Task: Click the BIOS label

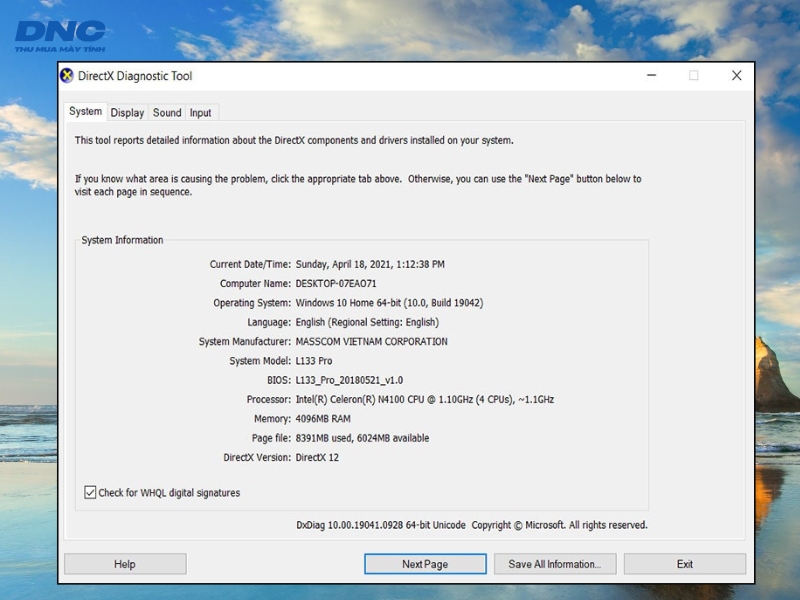Action: 279,381
